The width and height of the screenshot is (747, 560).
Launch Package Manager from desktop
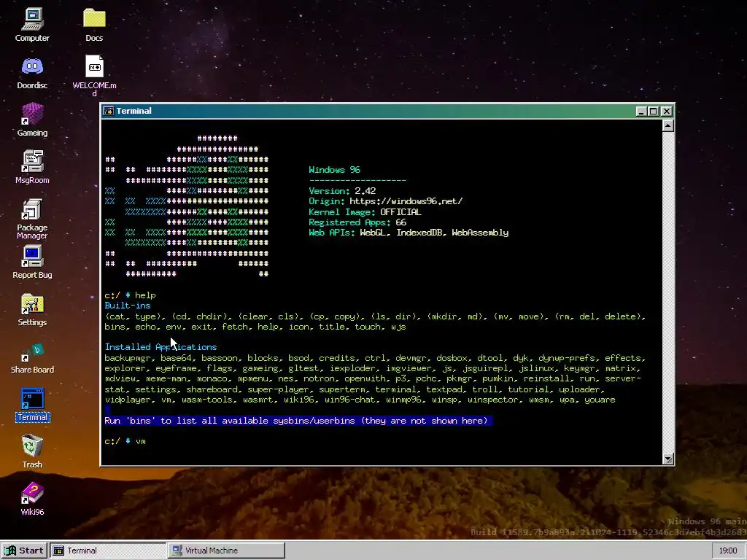[32, 219]
